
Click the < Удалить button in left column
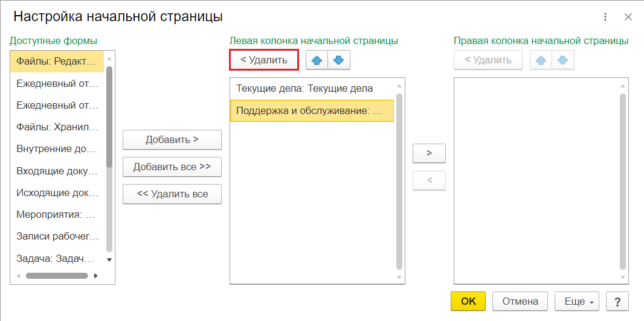tap(263, 60)
